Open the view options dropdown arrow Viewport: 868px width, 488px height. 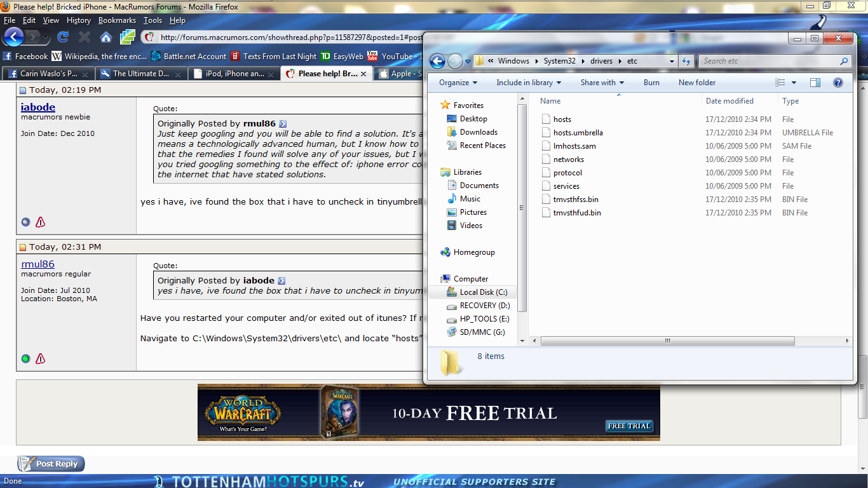pos(794,83)
